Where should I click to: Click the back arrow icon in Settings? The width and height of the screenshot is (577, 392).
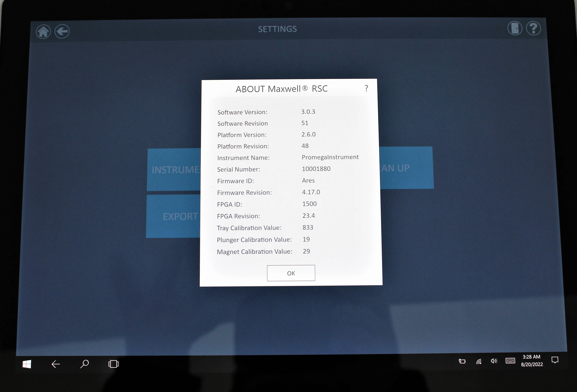coord(62,31)
